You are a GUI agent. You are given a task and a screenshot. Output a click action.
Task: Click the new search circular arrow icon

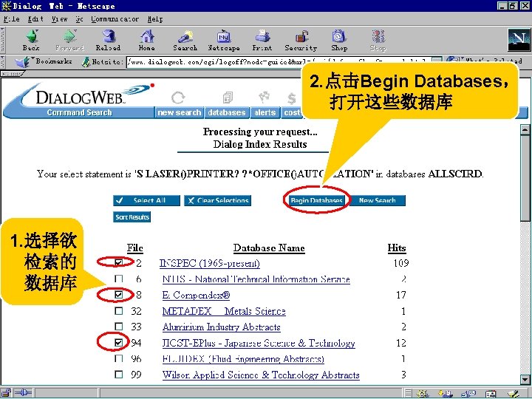tap(178, 98)
